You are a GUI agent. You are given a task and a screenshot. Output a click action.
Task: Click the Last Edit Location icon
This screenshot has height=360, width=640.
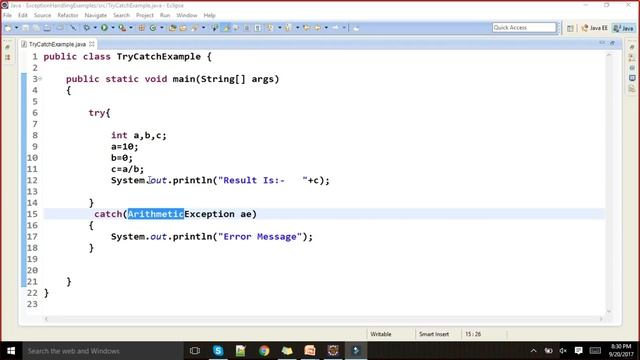[307, 28]
